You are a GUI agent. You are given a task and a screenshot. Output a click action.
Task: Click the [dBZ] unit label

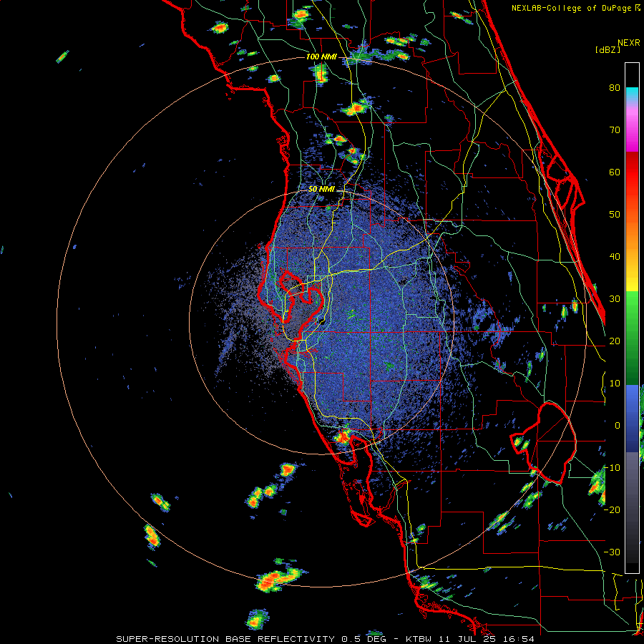(x=608, y=49)
